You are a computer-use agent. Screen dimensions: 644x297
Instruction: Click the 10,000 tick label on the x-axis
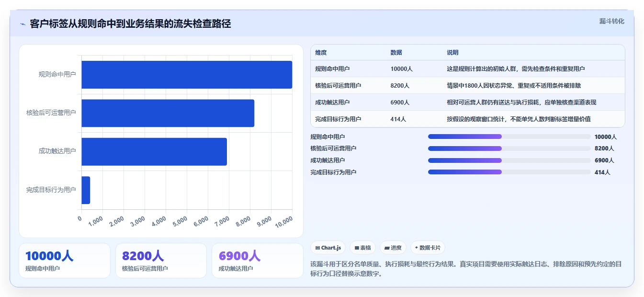click(x=284, y=221)
